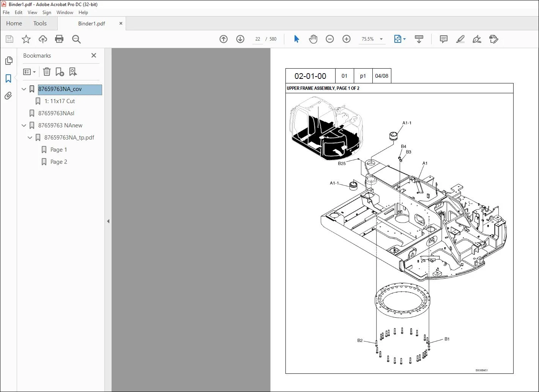The height and width of the screenshot is (392, 539).
Task: Open the Help menu
Action: pyautogui.click(x=83, y=13)
